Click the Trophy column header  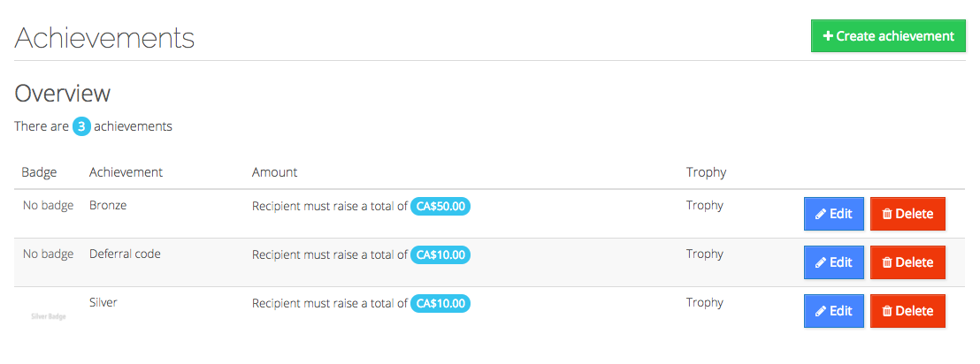(x=706, y=172)
